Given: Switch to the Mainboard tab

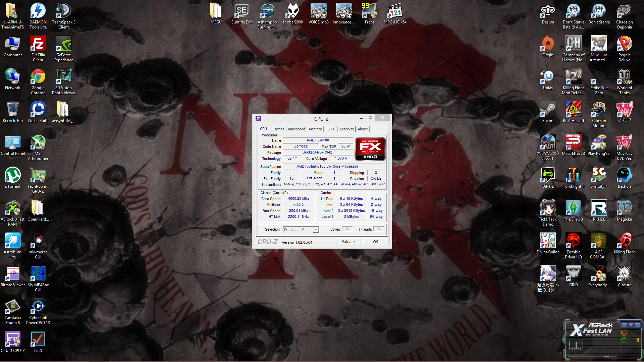Looking at the screenshot, I should 297,129.
